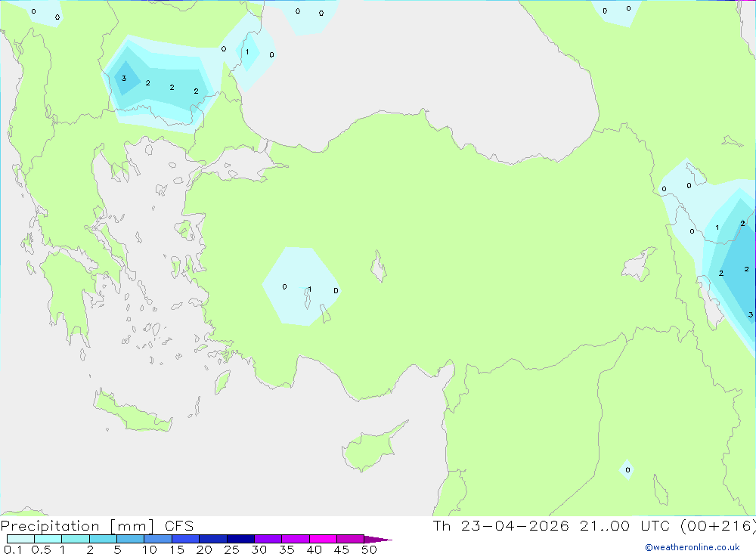Viewport: 756px width, 554px height.
Task: Click the '35' legend scale label
Action: (287, 549)
